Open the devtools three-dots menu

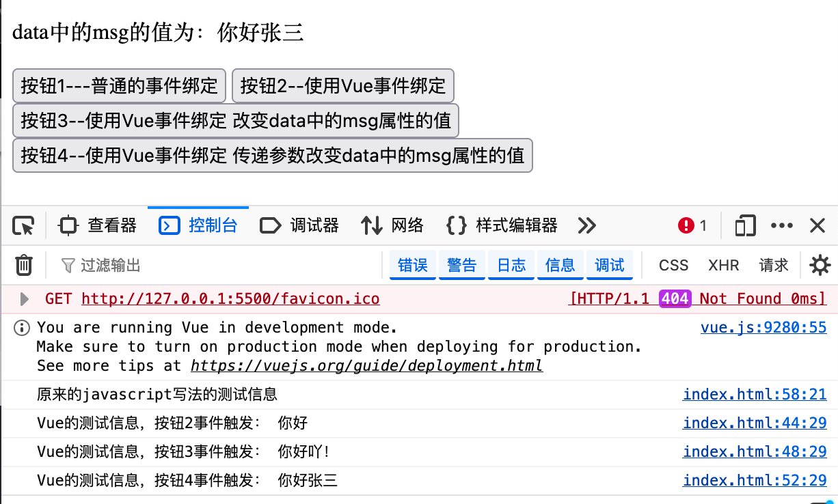pos(781,226)
